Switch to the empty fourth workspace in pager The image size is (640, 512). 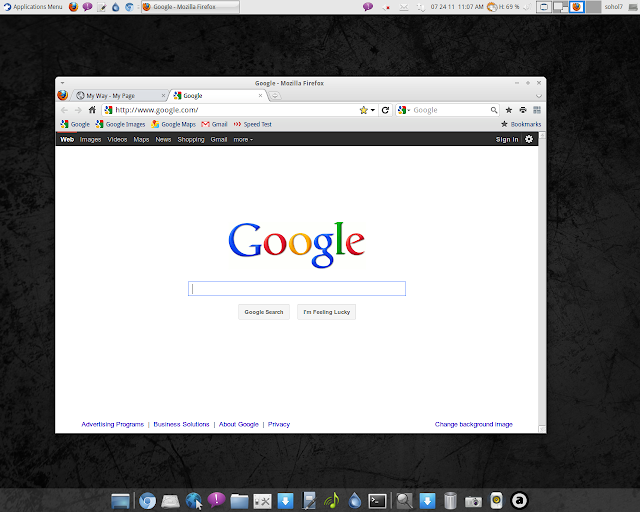[593, 7]
